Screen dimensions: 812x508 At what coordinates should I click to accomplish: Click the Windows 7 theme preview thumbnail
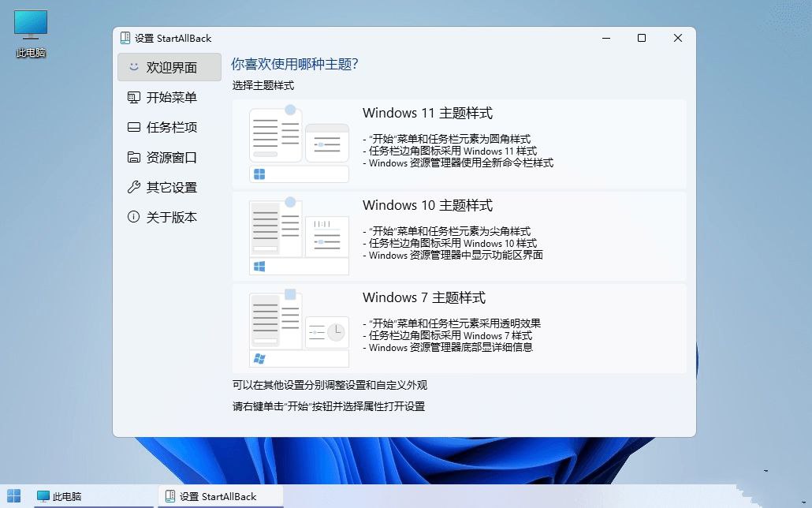[298, 325]
